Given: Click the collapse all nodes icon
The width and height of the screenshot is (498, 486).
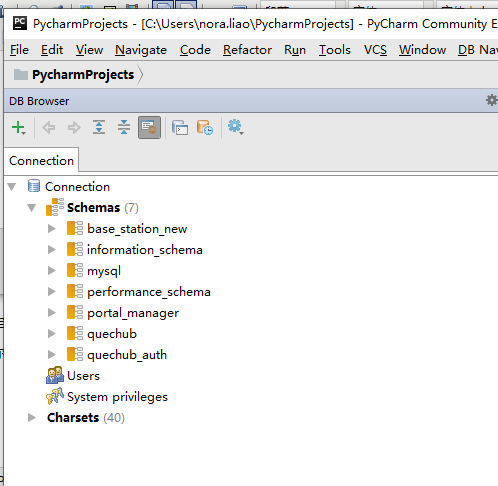Looking at the screenshot, I should [x=124, y=127].
